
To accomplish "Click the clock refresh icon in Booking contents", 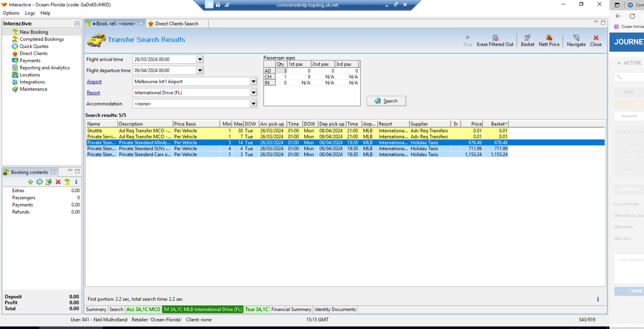I will [x=40, y=182].
